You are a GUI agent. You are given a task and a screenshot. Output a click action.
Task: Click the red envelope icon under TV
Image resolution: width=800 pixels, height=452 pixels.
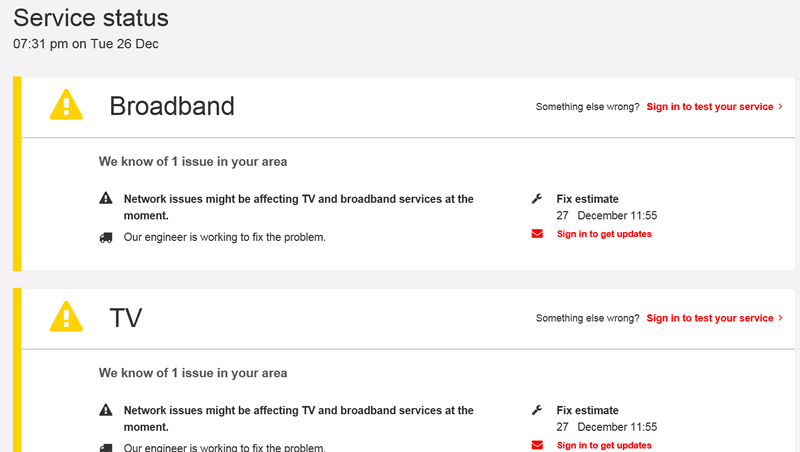coord(537,445)
